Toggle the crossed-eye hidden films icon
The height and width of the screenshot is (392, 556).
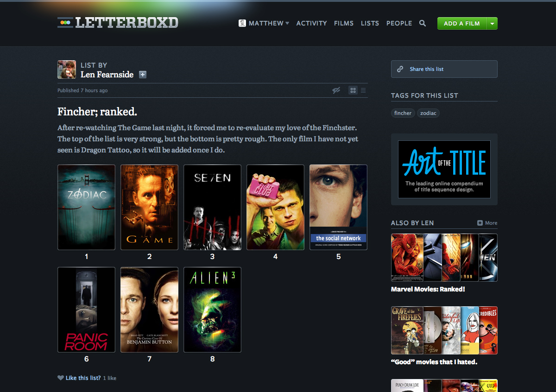coord(336,90)
